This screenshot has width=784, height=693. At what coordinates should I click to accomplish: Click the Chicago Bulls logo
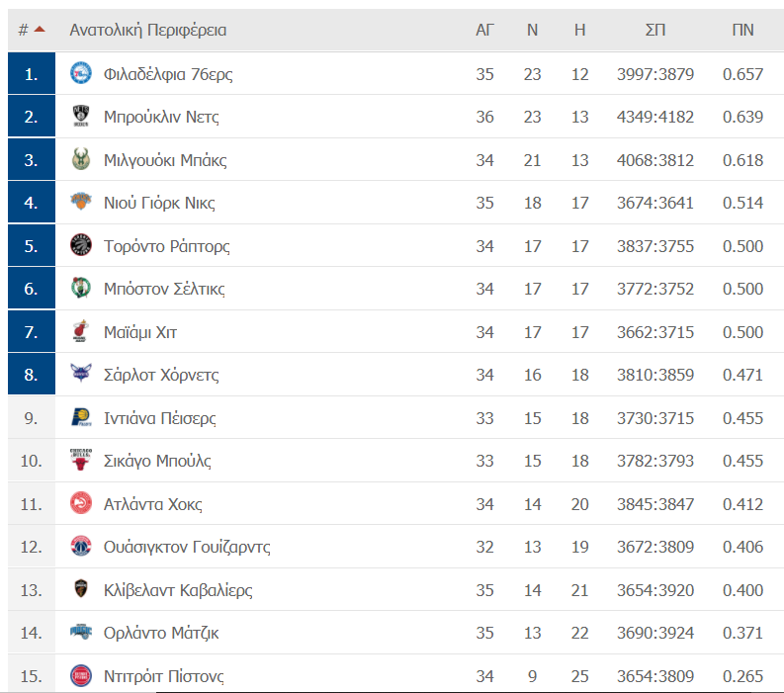(x=80, y=460)
